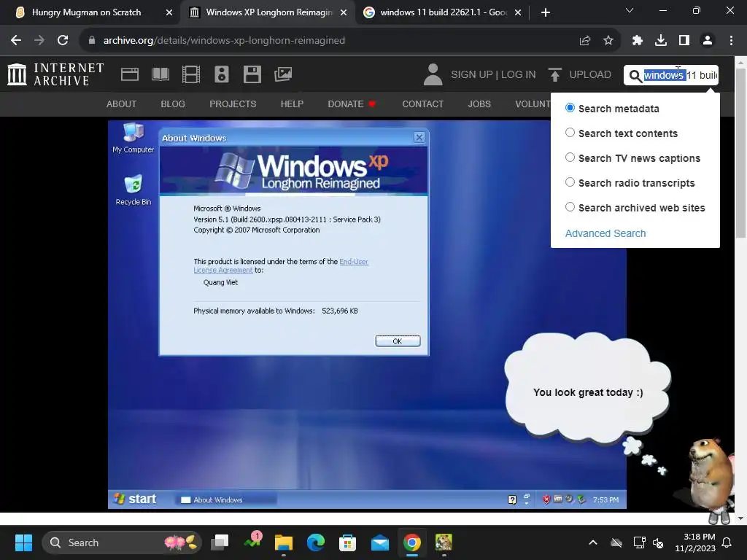Open File Explorer from the taskbar
Viewport: 747px width, 560px height.
click(284, 542)
